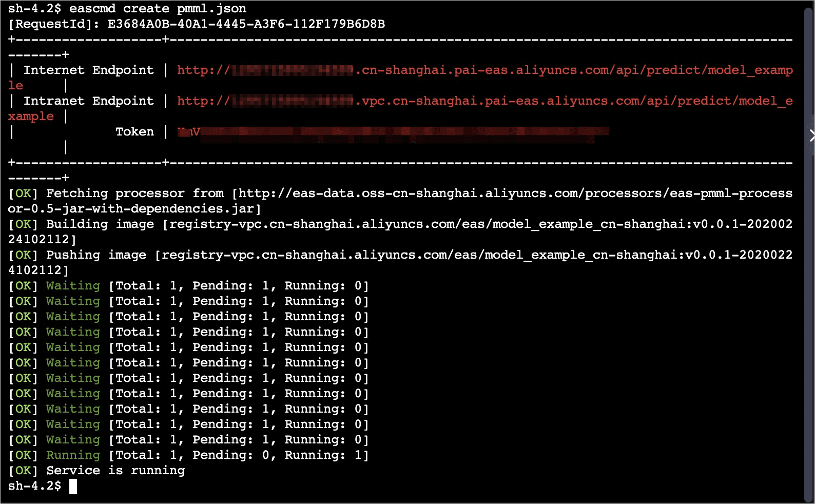
Task: Click the Intranet Endpoint label
Action: pos(88,101)
